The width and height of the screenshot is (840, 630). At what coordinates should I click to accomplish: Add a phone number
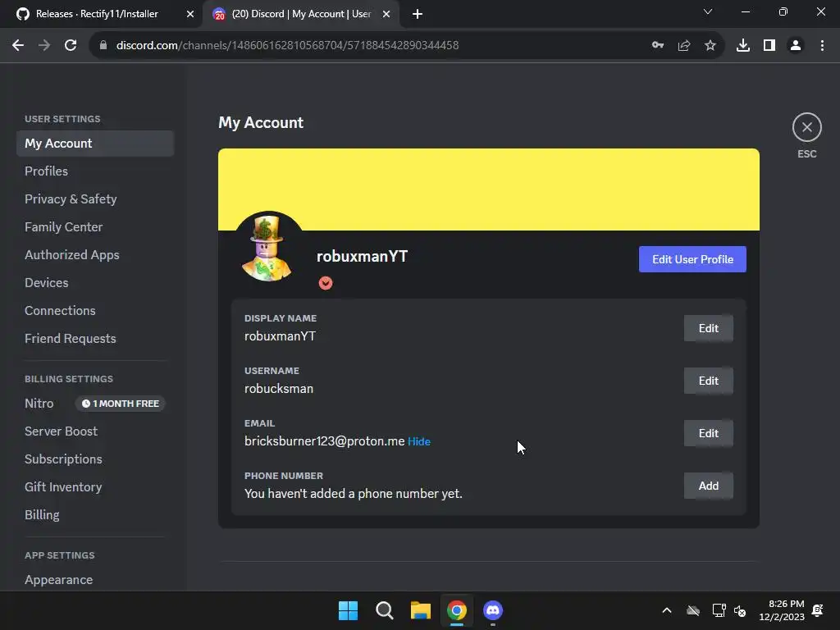tap(708, 486)
